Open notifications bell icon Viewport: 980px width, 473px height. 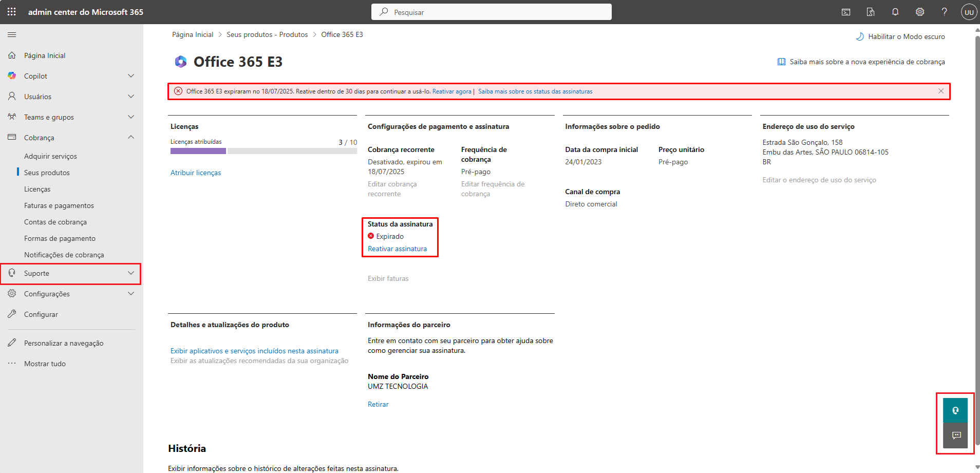pos(895,12)
